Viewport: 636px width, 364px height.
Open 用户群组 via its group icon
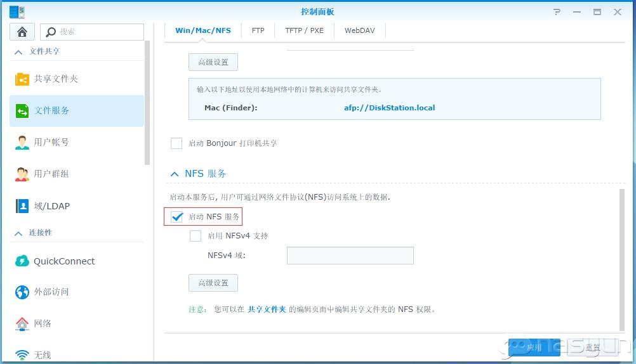point(22,174)
